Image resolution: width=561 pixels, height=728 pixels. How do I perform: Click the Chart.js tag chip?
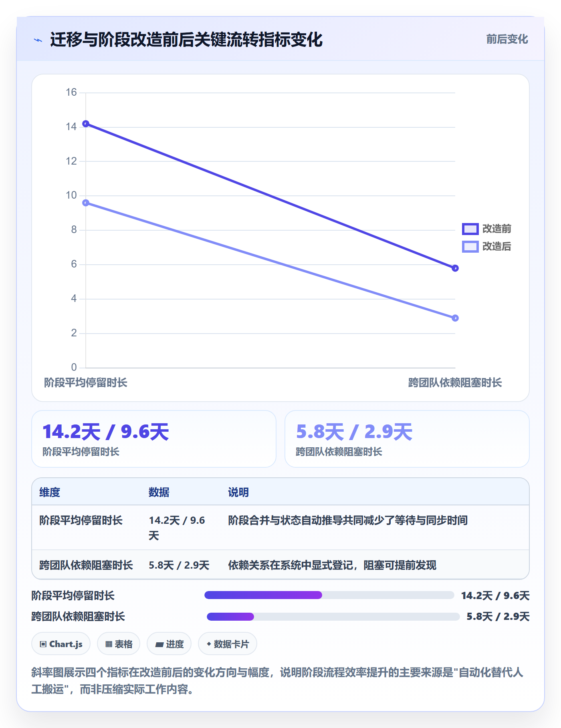[61, 644]
